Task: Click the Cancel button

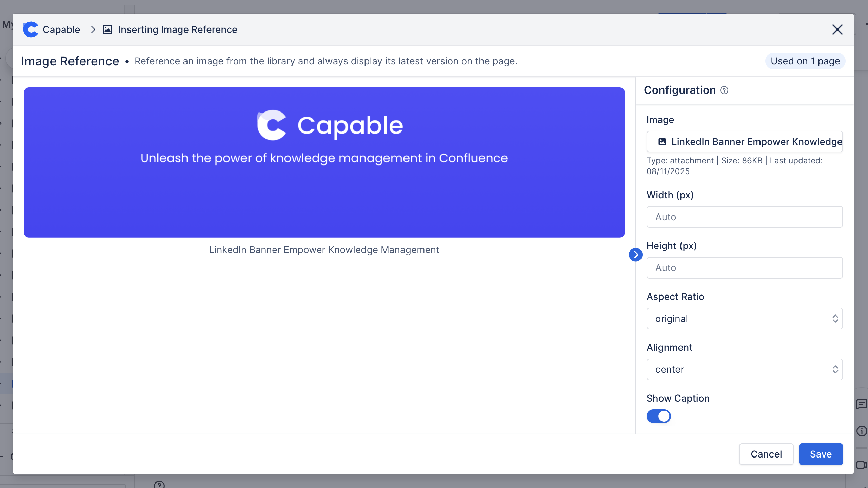Action: pos(766,454)
